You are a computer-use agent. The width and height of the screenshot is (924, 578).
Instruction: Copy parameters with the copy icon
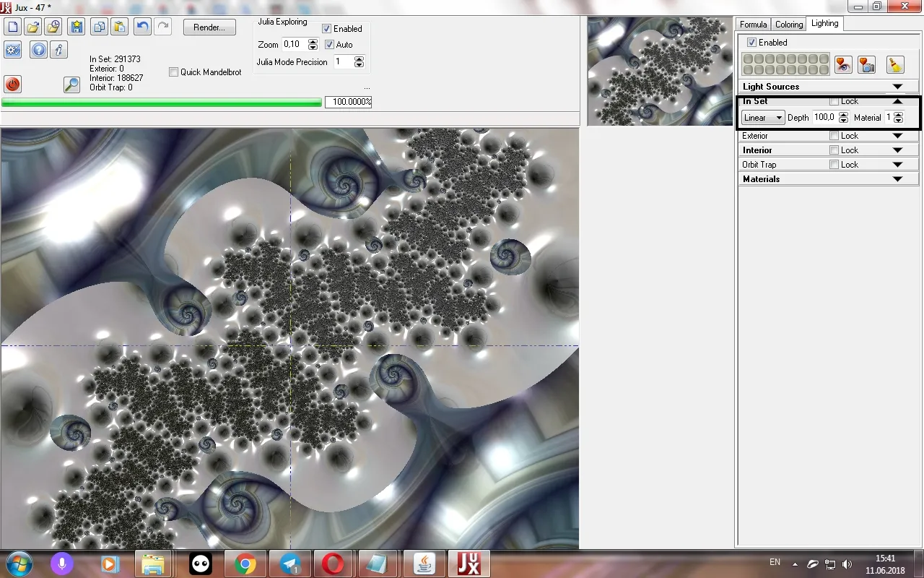coord(100,27)
